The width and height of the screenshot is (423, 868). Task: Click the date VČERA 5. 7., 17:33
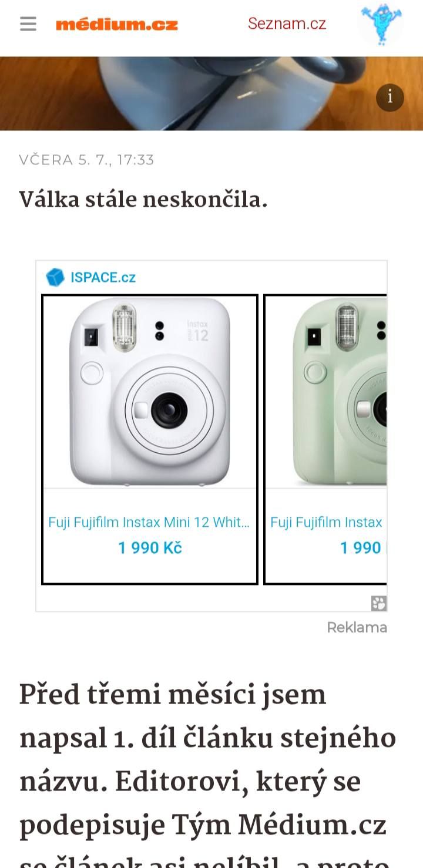(x=86, y=160)
